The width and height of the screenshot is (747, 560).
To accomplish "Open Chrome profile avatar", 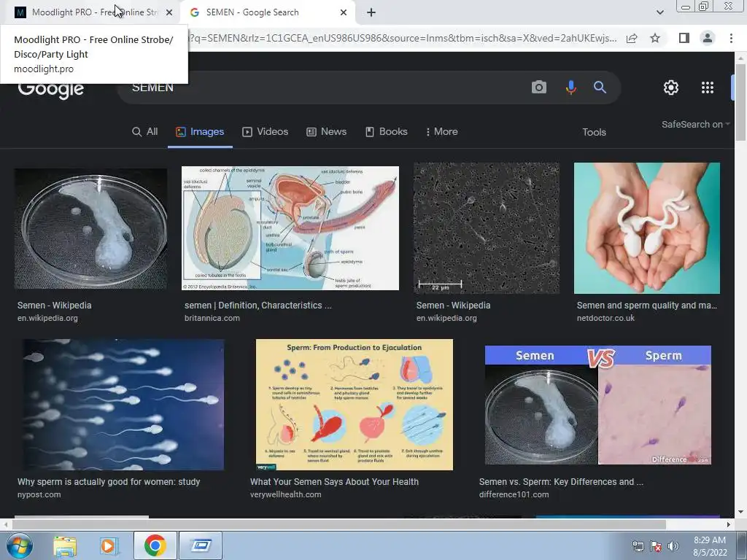I will [x=708, y=38].
